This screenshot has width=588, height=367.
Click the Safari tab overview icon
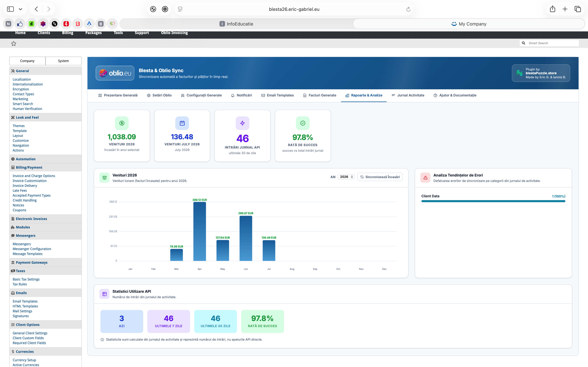pyautogui.click(x=577, y=9)
